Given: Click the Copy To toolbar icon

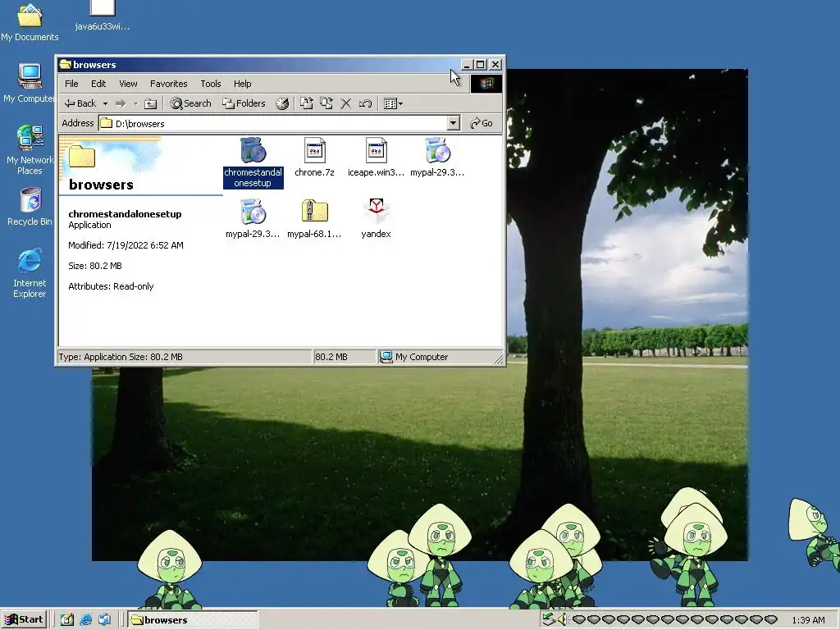Looking at the screenshot, I should tap(326, 103).
